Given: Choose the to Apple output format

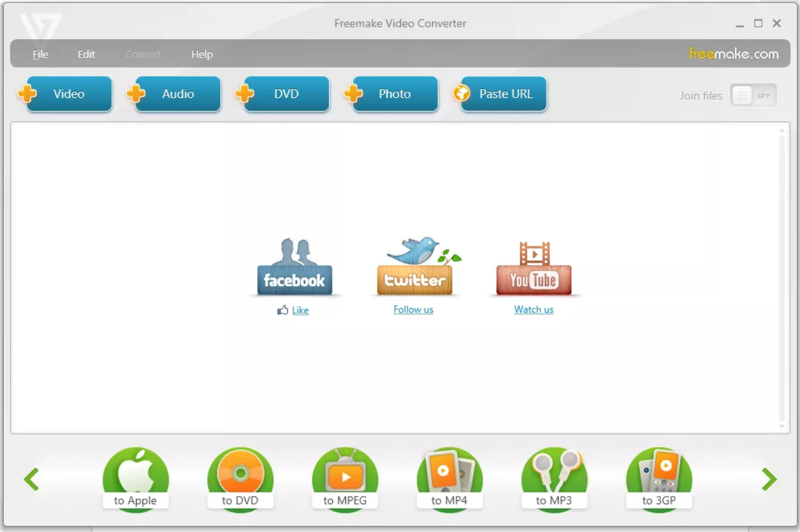Looking at the screenshot, I should click(135, 479).
